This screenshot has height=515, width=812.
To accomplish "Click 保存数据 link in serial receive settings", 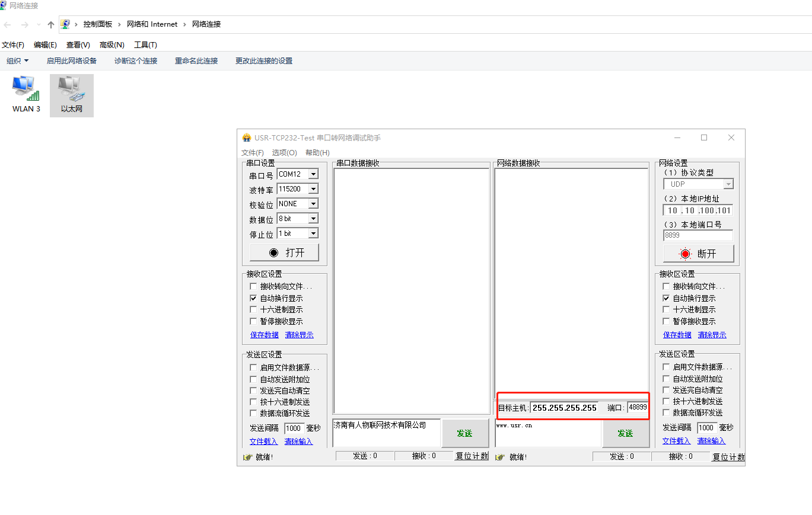I will pyautogui.click(x=264, y=335).
